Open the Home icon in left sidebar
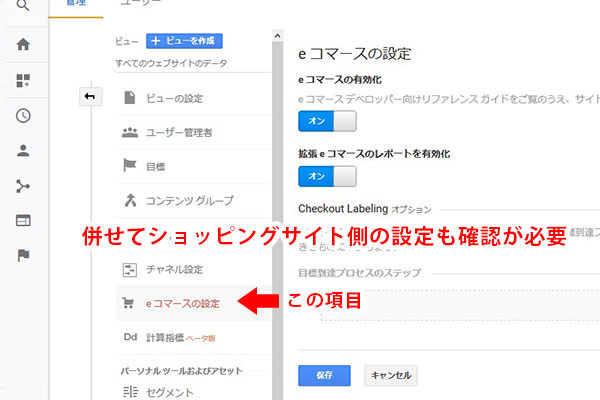 pyautogui.click(x=23, y=45)
